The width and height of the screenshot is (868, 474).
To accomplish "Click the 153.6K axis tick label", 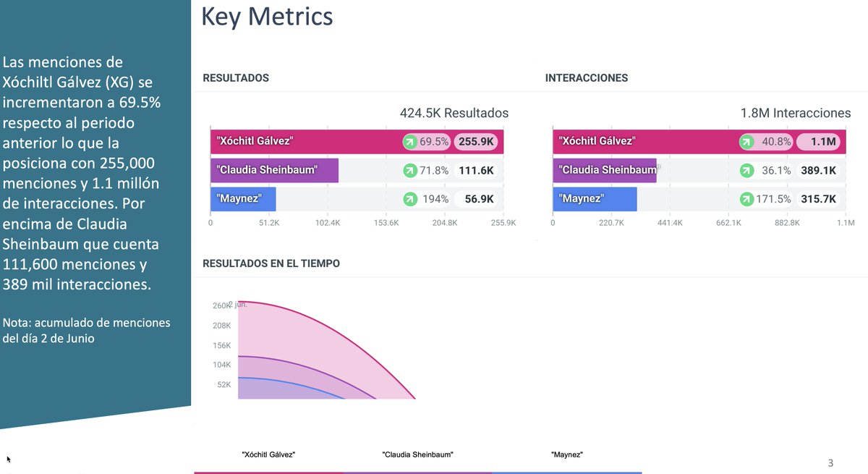I will (386, 223).
